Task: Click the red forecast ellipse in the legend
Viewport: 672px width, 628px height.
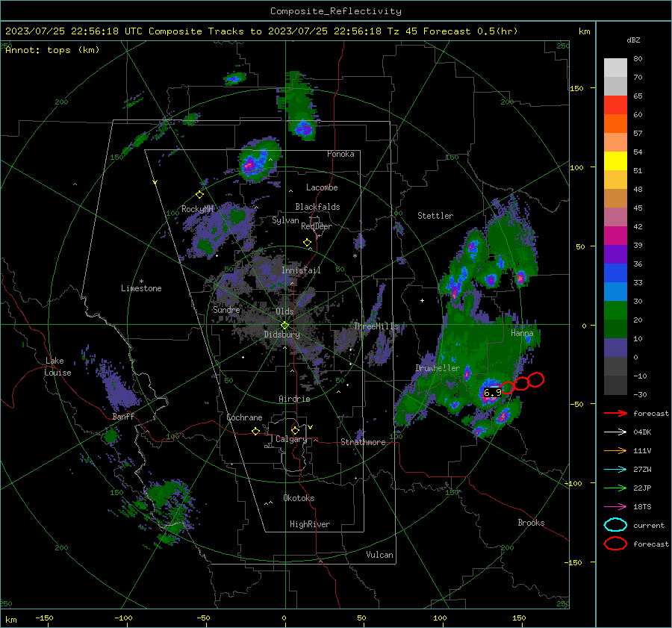Action: click(615, 544)
